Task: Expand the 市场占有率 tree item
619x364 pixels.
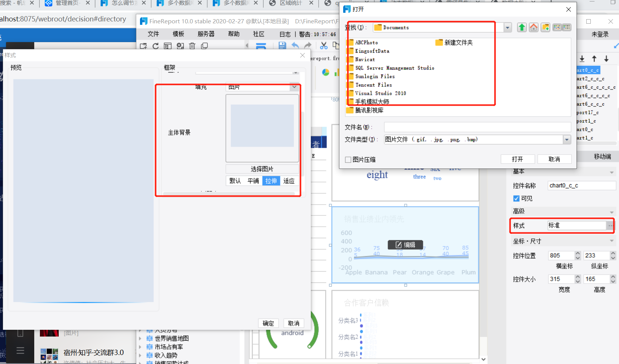Action: click(140, 347)
